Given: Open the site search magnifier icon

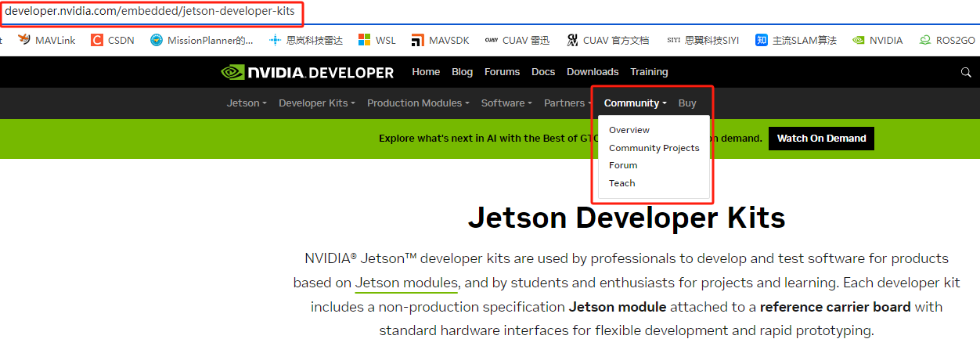Looking at the screenshot, I should point(966,72).
